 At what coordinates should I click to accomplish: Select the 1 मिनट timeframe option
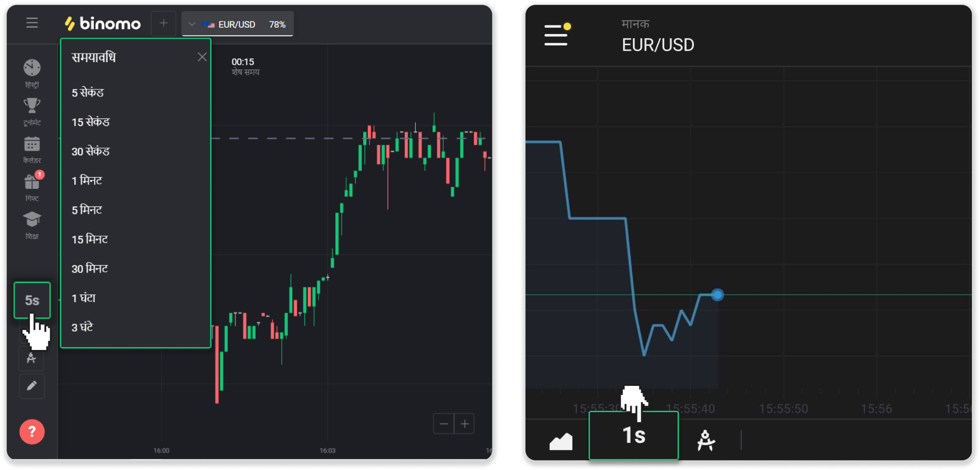(x=87, y=181)
